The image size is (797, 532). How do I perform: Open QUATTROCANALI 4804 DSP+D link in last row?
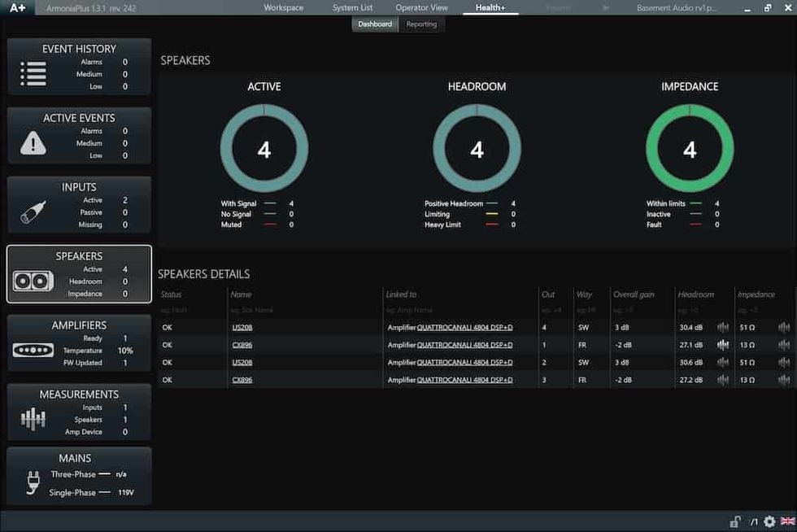[x=464, y=380]
